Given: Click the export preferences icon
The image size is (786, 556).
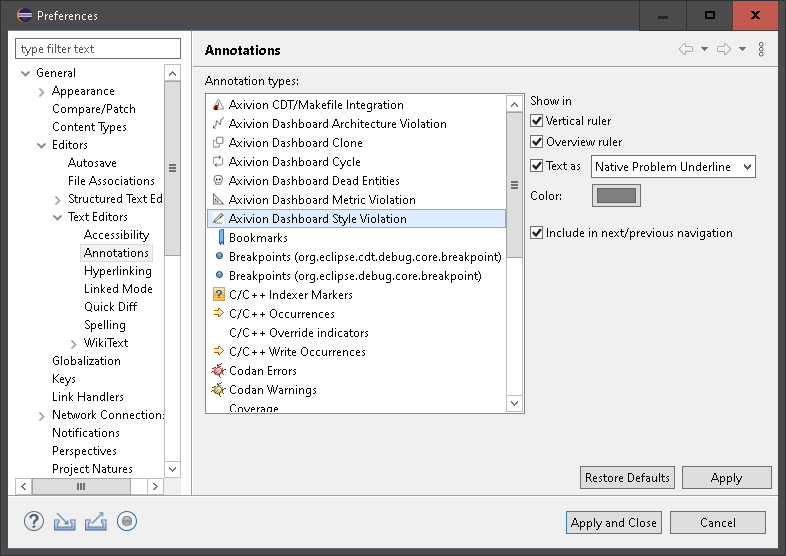Looking at the screenshot, I should (96, 522).
